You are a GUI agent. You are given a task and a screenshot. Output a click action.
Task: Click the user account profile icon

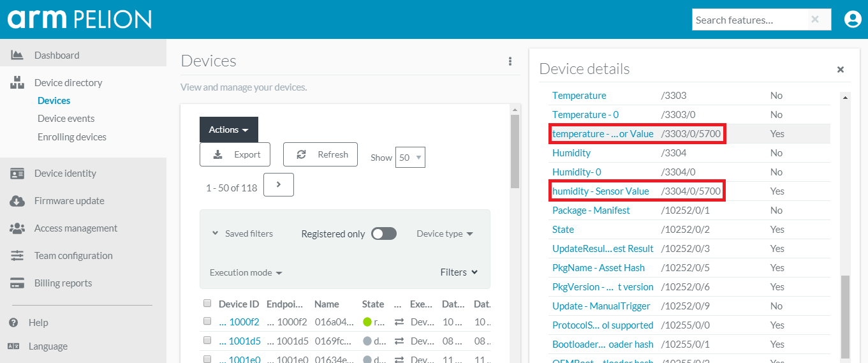[x=852, y=19]
